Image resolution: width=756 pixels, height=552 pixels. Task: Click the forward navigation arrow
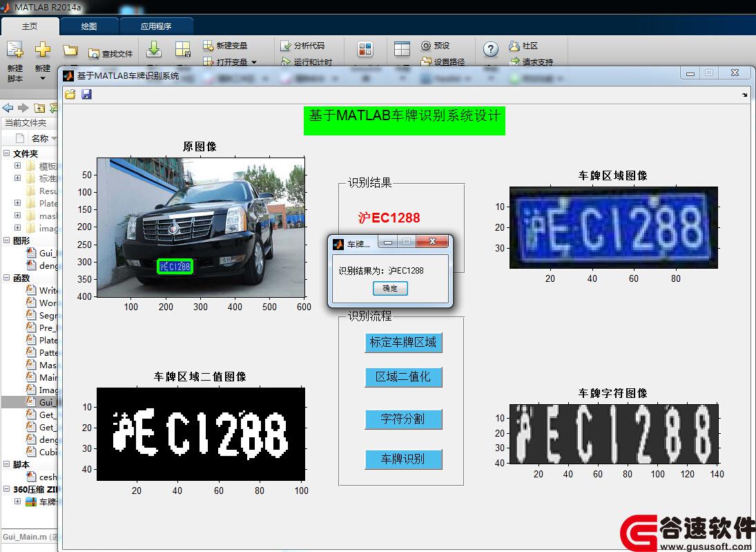[23, 108]
